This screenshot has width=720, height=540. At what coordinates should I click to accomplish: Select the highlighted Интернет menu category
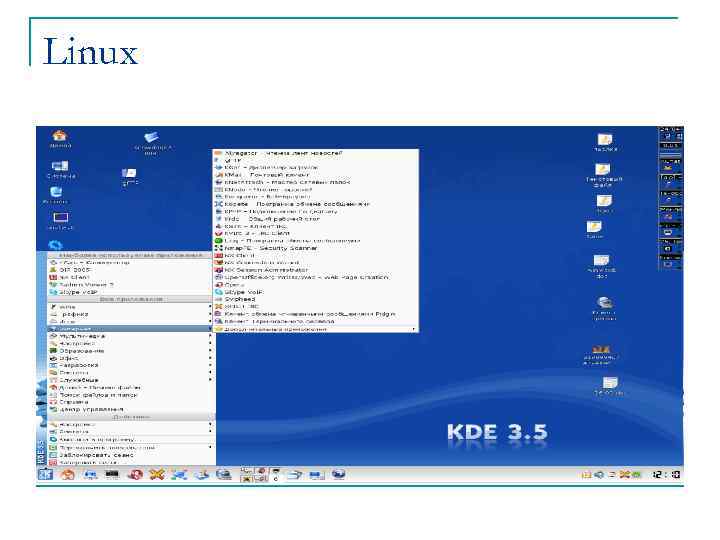131,329
